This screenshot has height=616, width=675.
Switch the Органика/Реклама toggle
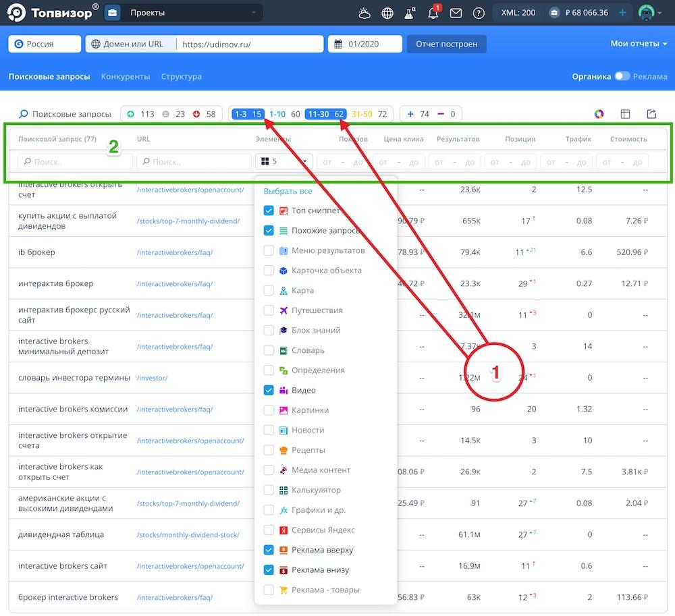[622, 76]
